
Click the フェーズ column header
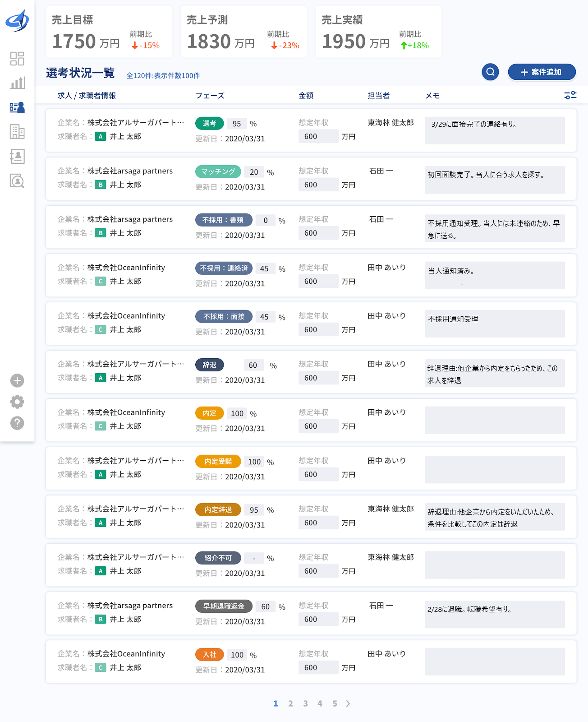click(x=210, y=96)
